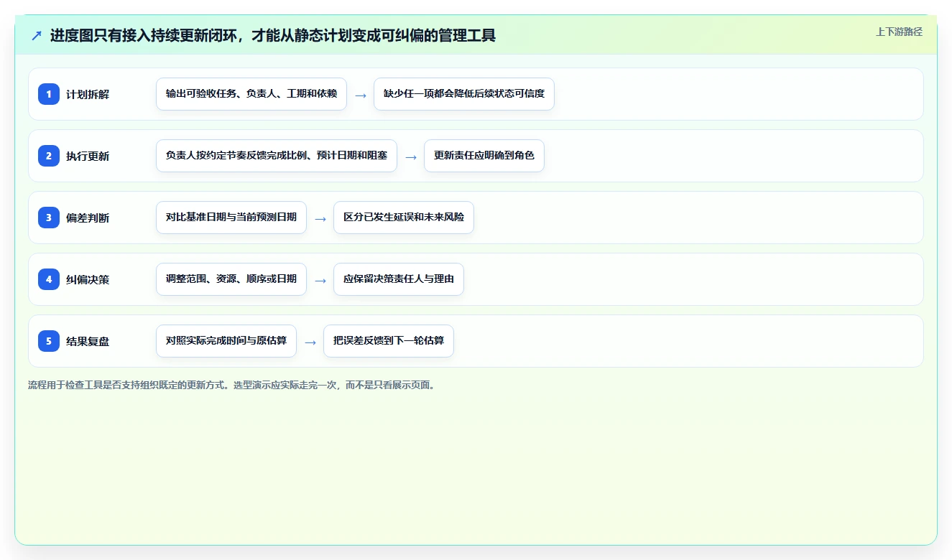952x560 pixels.
Task: Click 区分已发生延误和未来风险 box
Action: click(404, 218)
